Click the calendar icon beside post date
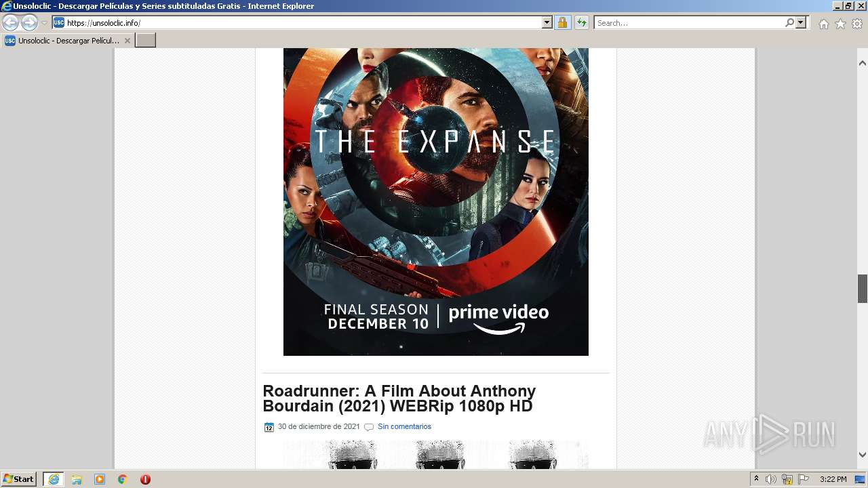 269,427
